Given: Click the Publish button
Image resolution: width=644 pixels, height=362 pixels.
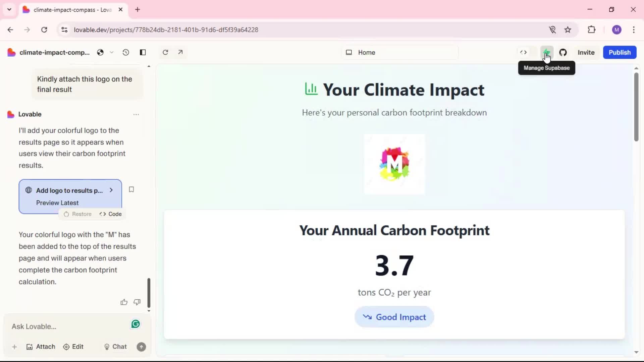Looking at the screenshot, I should tap(620, 52).
